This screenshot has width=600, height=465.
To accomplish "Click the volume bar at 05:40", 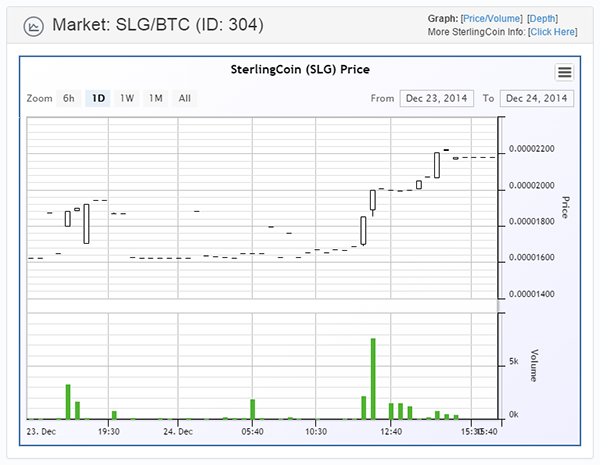I will [253, 409].
